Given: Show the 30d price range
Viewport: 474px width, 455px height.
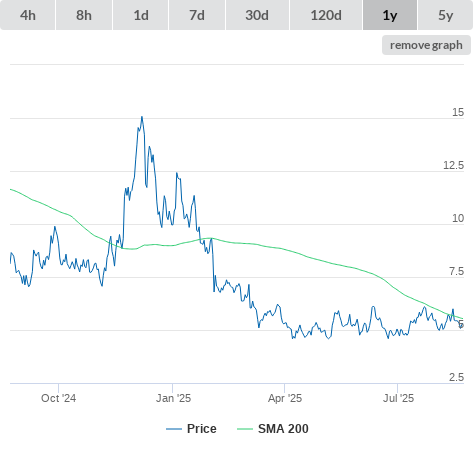Looking at the screenshot, I should coord(257,15).
